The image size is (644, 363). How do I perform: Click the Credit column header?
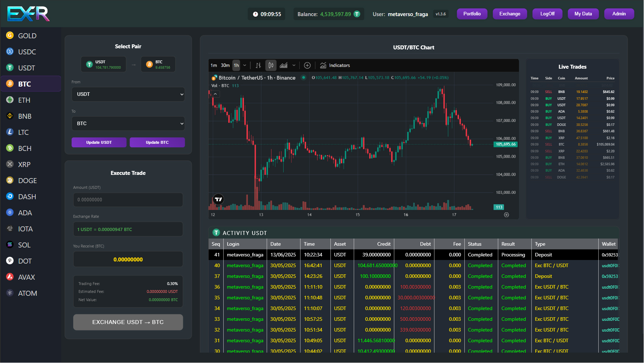(374, 244)
